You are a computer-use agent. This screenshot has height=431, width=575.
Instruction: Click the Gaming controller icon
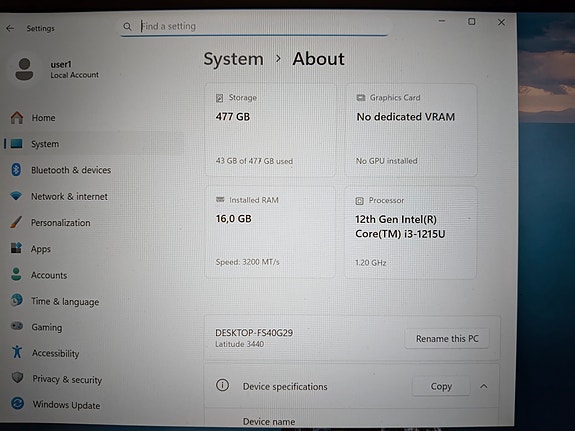point(17,326)
